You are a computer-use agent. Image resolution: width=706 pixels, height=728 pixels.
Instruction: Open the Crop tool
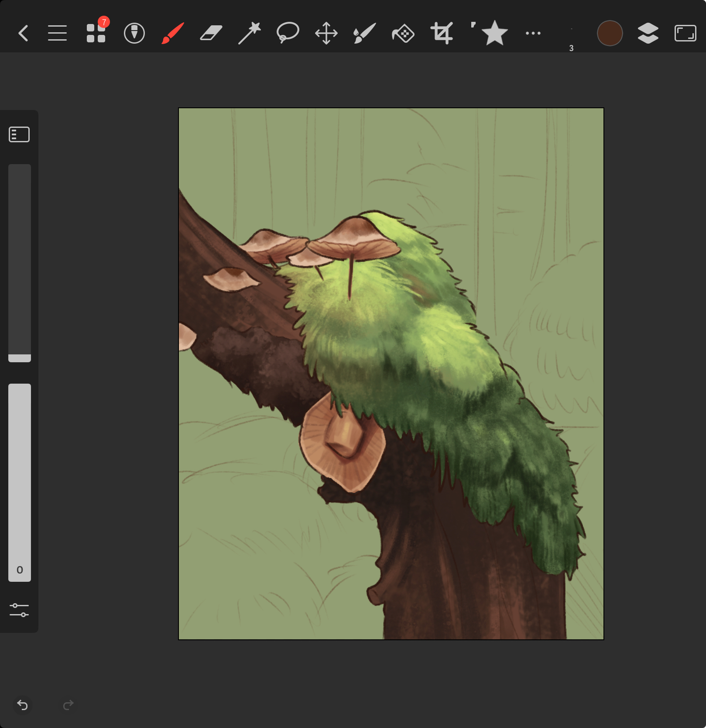coord(442,33)
